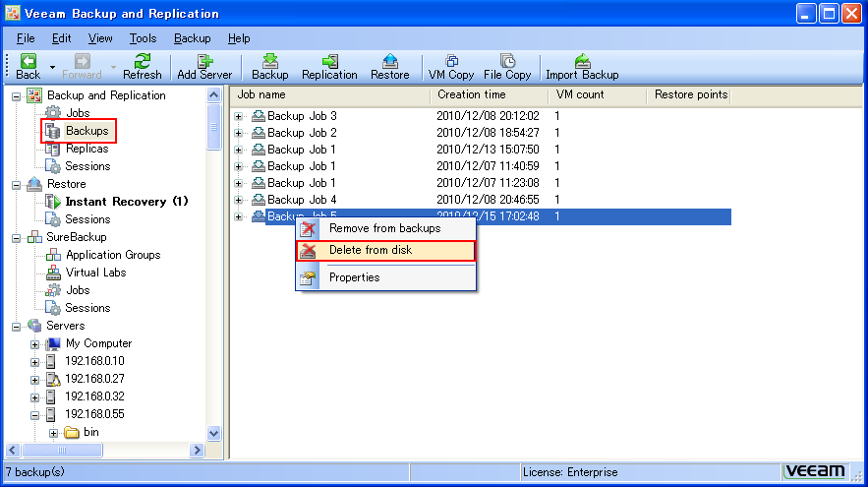Sort by Restore points column header
Image resolution: width=868 pixels, height=487 pixels.
[689, 94]
